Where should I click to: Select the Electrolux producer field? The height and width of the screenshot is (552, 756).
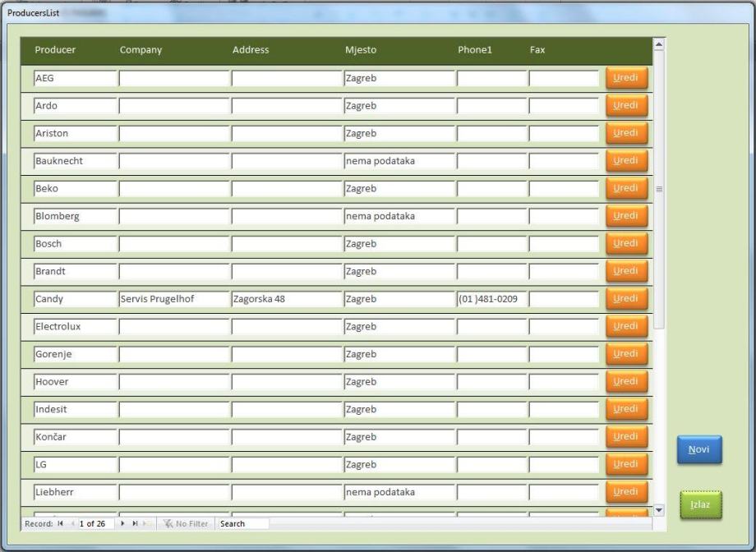[x=76, y=326]
